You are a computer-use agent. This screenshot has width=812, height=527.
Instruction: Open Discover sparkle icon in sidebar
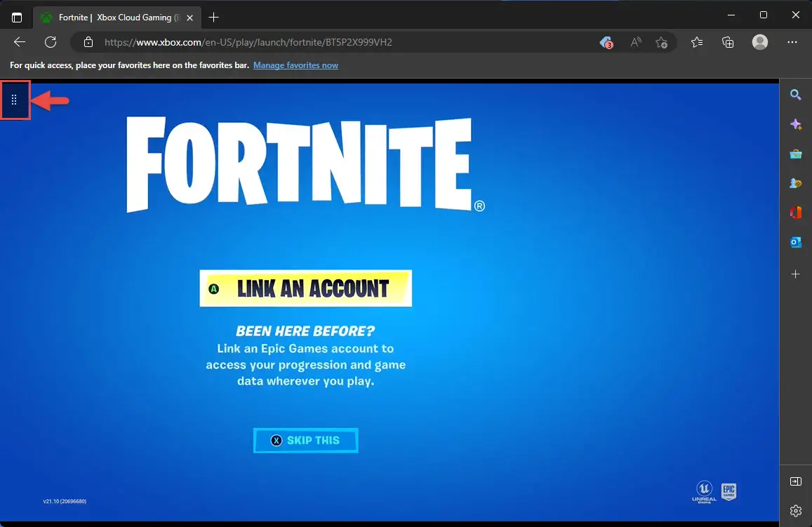[x=795, y=124]
